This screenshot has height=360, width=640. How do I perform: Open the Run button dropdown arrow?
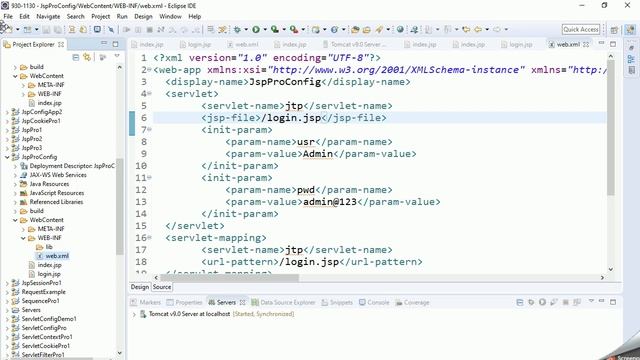[x=265, y=29]
